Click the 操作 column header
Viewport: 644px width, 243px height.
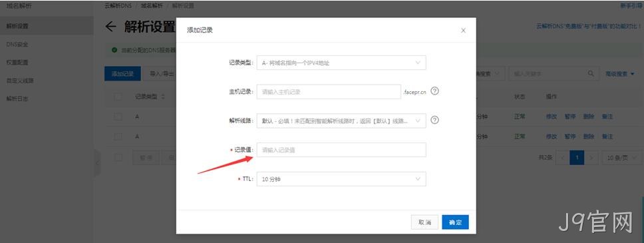click(551, 97)
